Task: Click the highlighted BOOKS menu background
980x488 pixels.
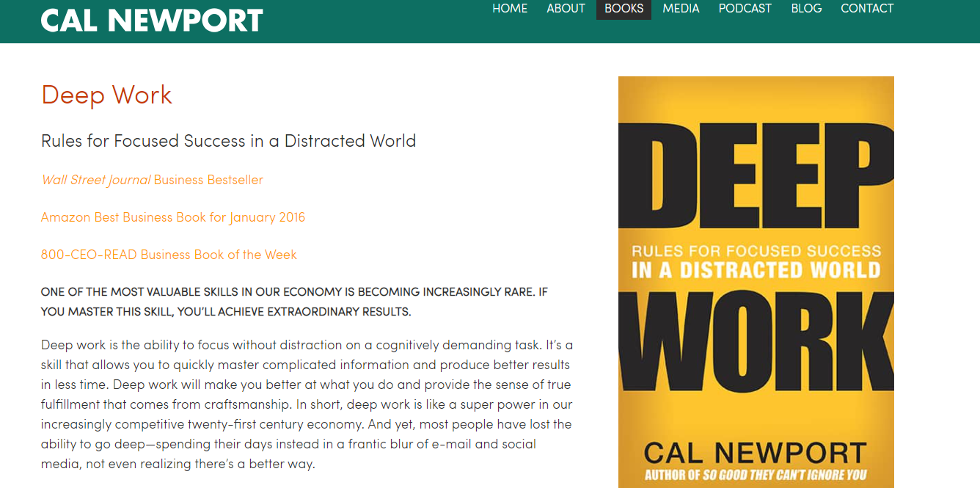Action: click(623, 9)
